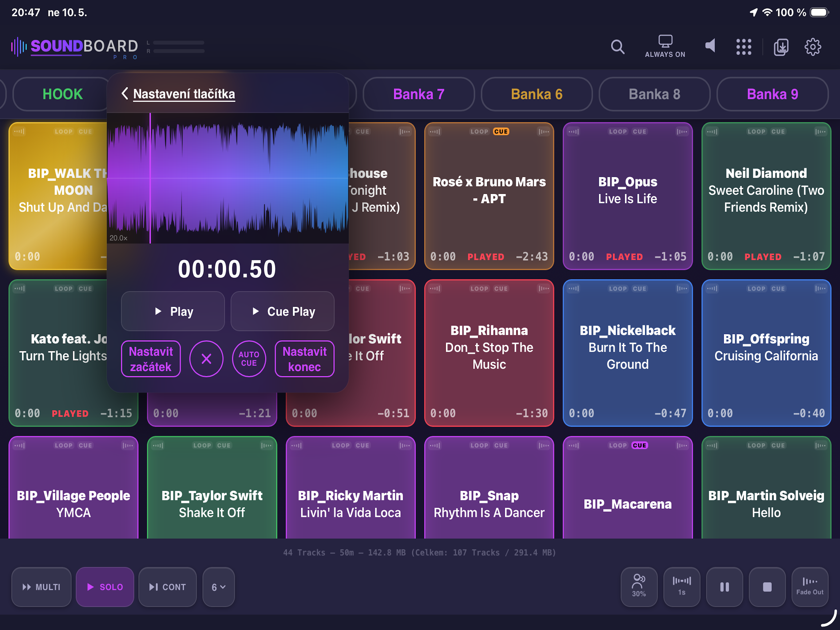This screenshot has height=630, width=840.
Task: Pause playback with the pause button
Action: coord(724,587)
